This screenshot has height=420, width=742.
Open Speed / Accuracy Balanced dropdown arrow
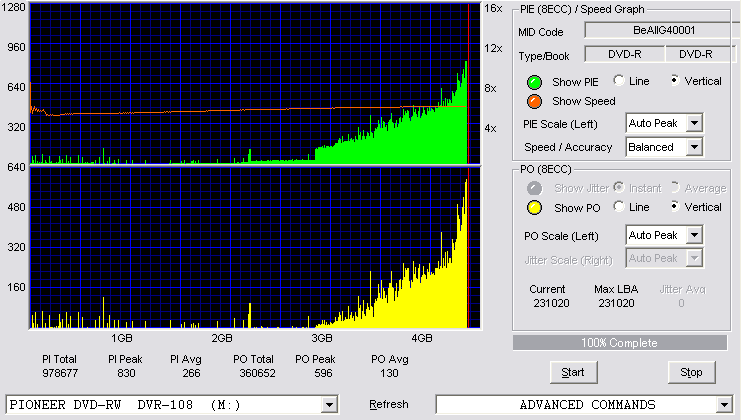[x=694, y=147]
